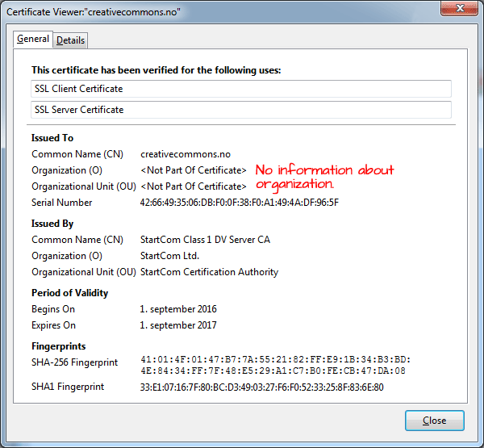Switch to the Details tab
484x448 pixels.
point(71,40)
